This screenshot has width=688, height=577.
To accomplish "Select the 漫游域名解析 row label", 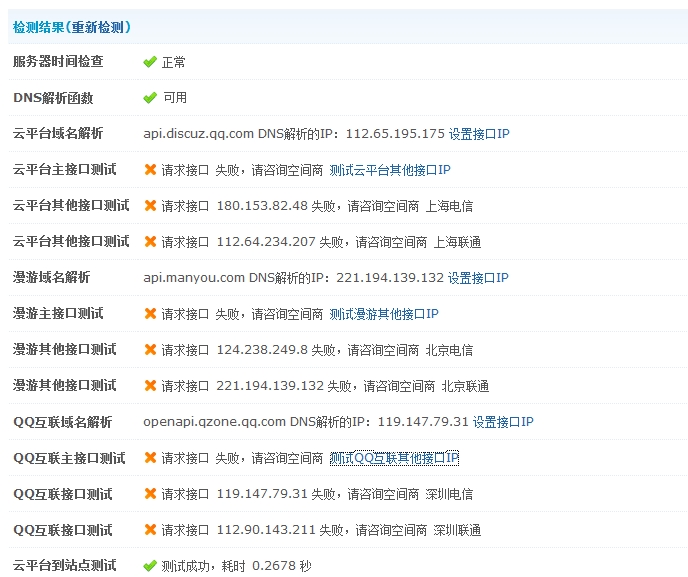I will pyautogui.click(x=51, y=277).
